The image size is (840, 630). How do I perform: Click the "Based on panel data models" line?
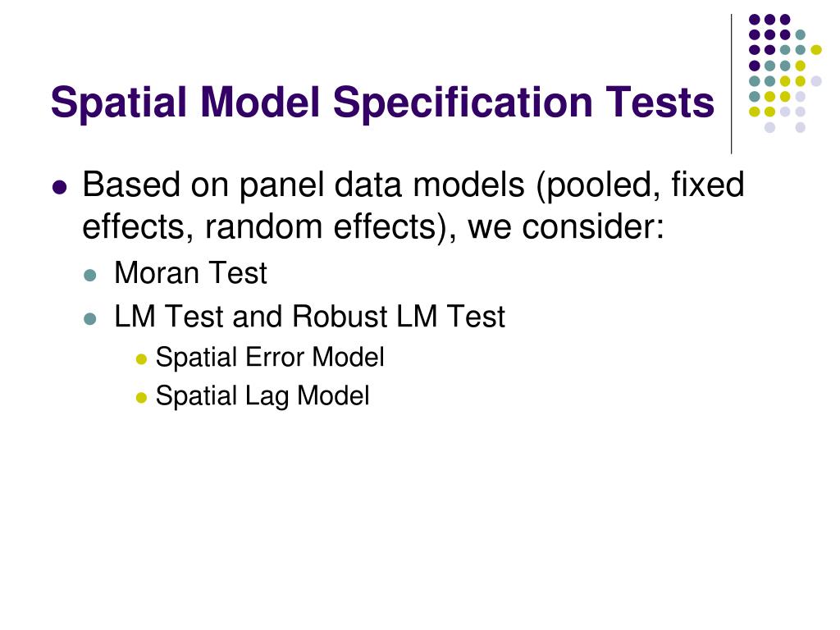413,185
